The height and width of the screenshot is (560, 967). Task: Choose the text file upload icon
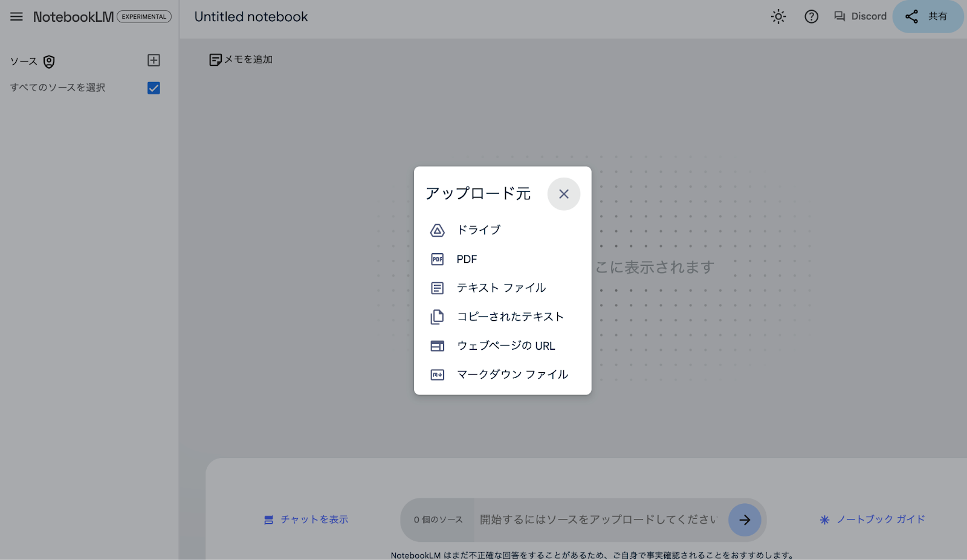pyautogui.click(x=437, y=288)
